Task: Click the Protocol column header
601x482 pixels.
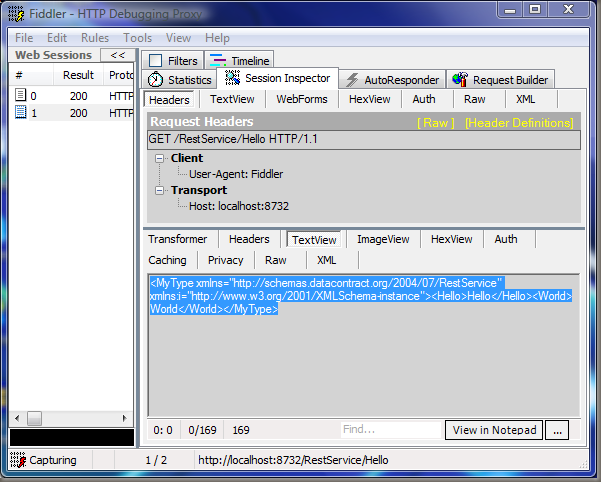Action: pyautogui.click(x=119, y=75)
